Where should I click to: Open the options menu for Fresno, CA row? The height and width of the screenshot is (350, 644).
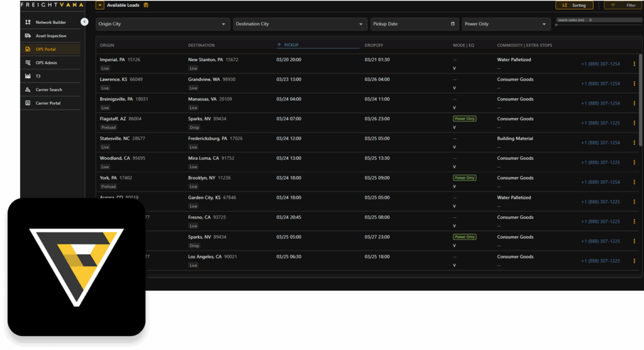634,222
